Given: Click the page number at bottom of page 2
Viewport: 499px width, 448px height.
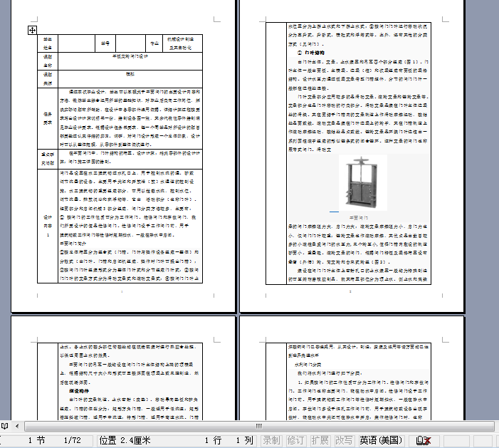Looking at the screenshot, I should [350, 291].
